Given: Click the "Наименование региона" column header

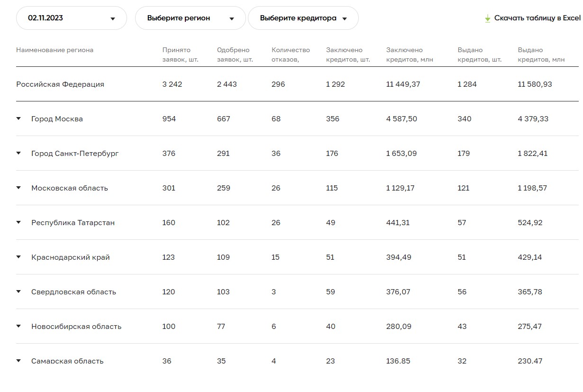Looking at the screenshot, I should click(55, 50).
